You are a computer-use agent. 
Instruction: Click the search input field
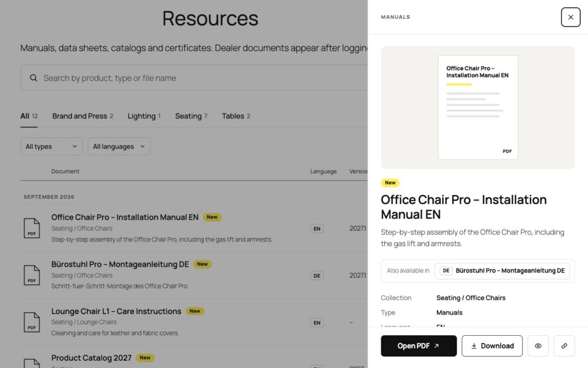coord(194,78)
